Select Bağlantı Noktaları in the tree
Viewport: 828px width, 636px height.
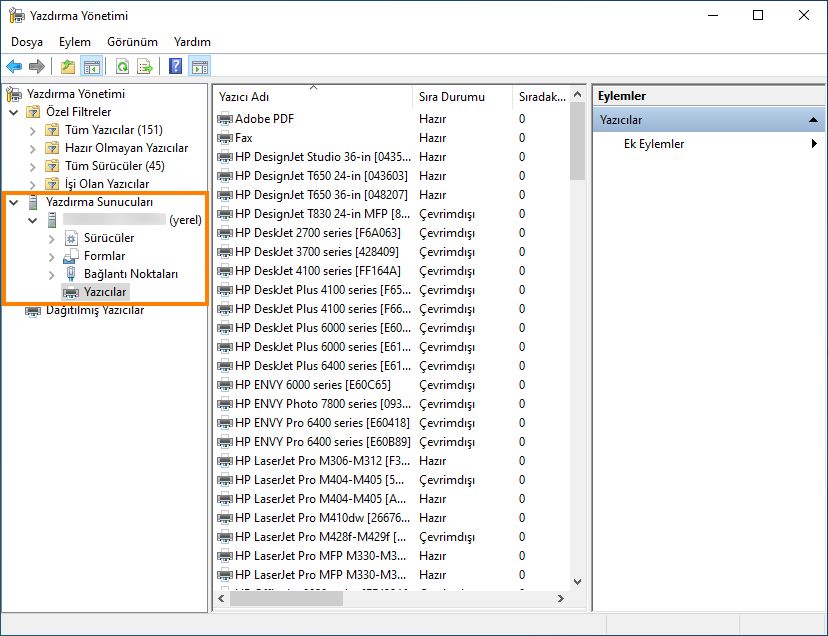[x=130, y=274]
